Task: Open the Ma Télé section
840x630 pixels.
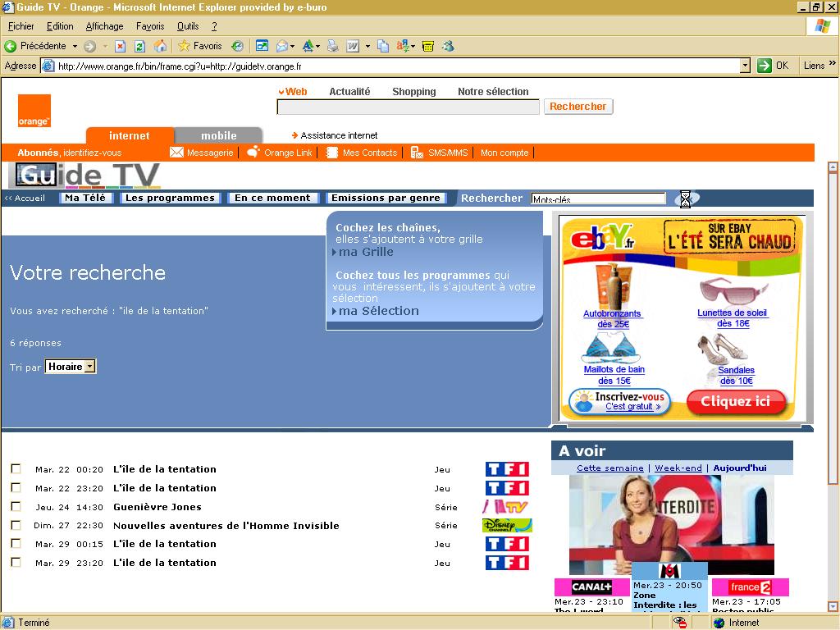Action: pos(85,198)
